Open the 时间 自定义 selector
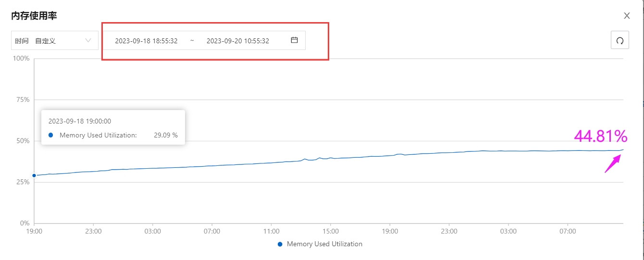The height and width of the screenshot is (260, 644). pos(55,40)
